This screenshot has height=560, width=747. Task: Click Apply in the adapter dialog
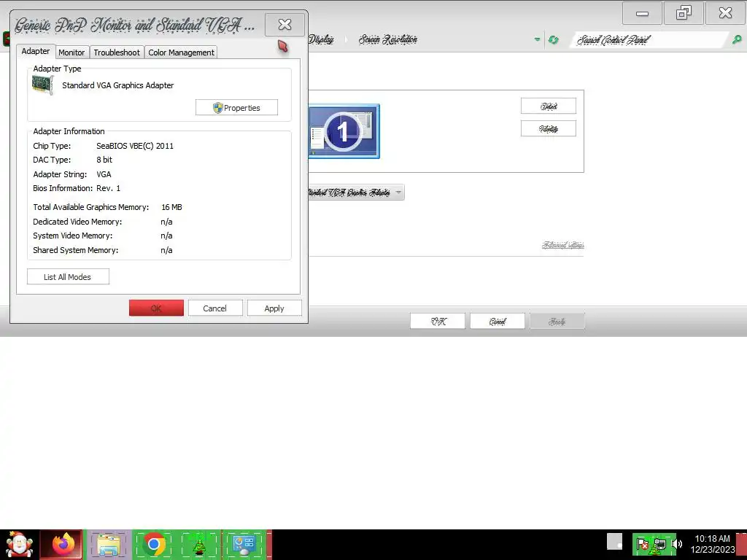tap(274, 308)
